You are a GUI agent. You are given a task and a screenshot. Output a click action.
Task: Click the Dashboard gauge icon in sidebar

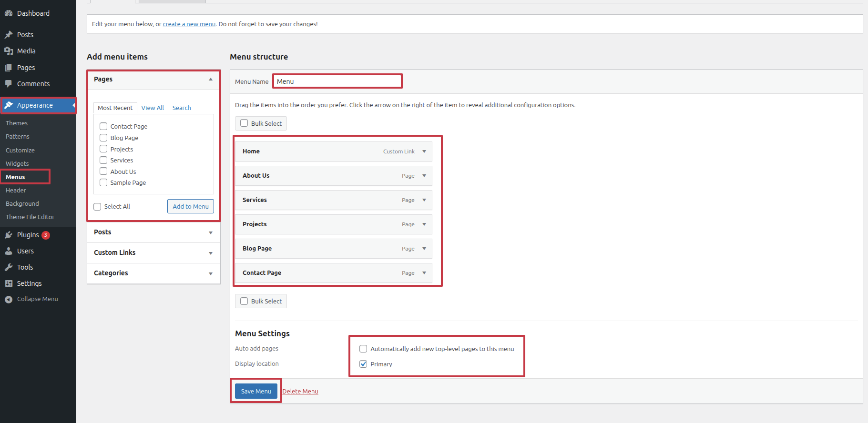click(9, 13)
